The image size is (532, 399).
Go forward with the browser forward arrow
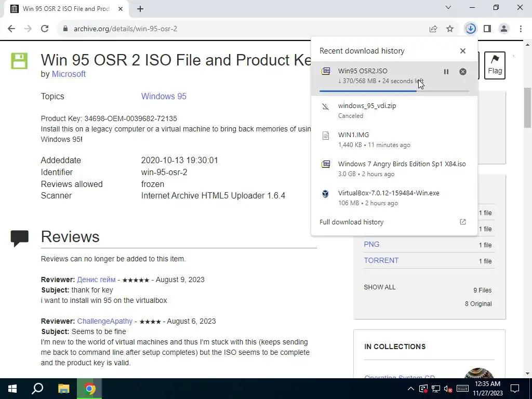point(28,29)
